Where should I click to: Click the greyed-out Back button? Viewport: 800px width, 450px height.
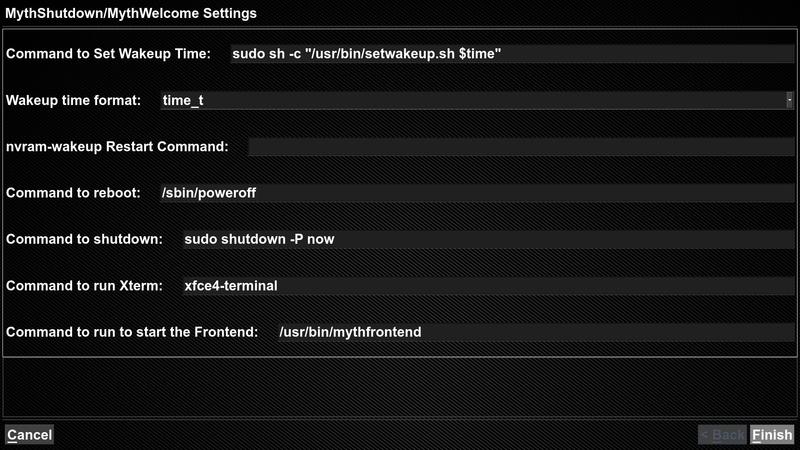point(722,435)
